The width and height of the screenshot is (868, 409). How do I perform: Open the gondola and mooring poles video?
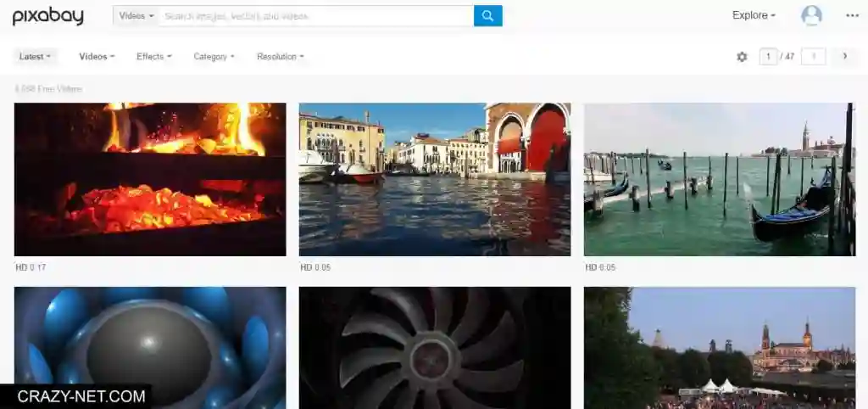pos(720,179)
